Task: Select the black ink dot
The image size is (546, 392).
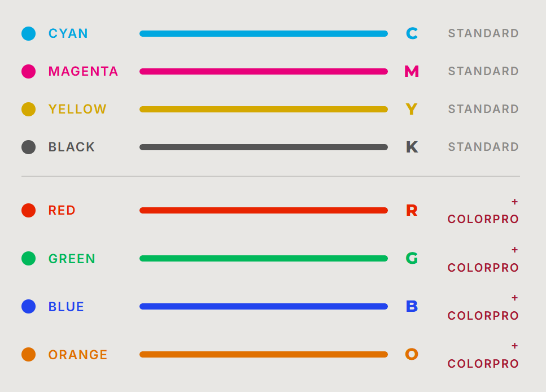Action: pos(28,147)
